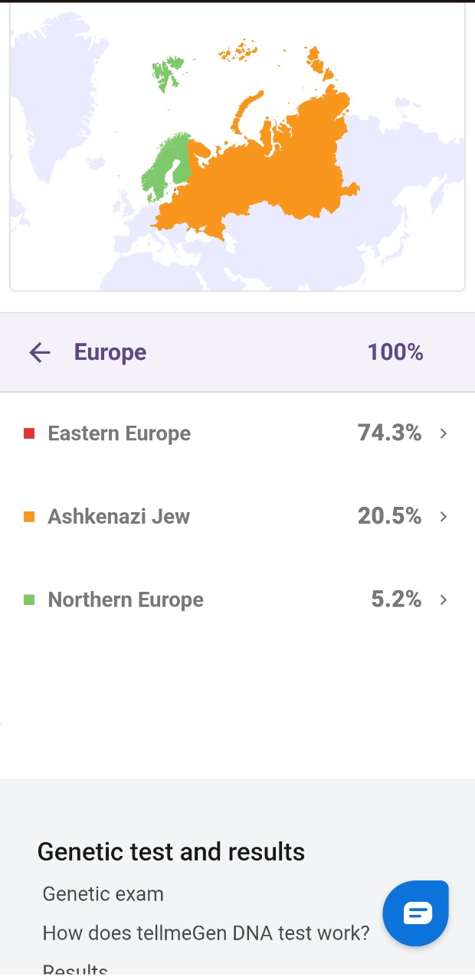475x980 pixels.
Task: Open the Genetic exam link
Action: click(103, 894)
